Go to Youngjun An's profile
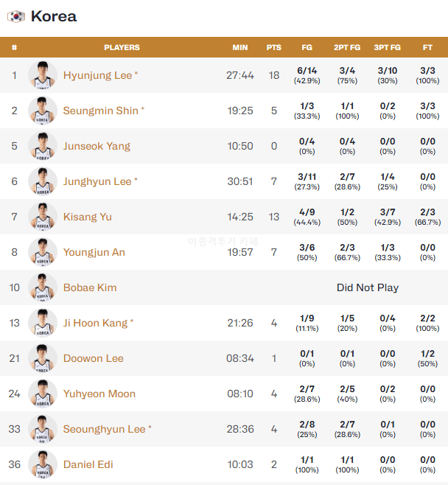Screen dimensions: 448x485 (94, 252)
